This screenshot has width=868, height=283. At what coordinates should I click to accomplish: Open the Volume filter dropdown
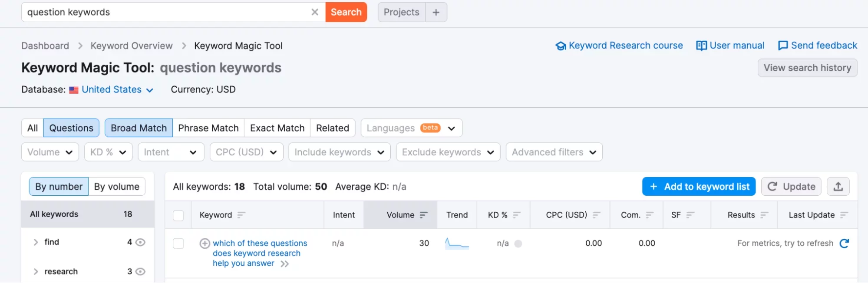click(50, 152)
